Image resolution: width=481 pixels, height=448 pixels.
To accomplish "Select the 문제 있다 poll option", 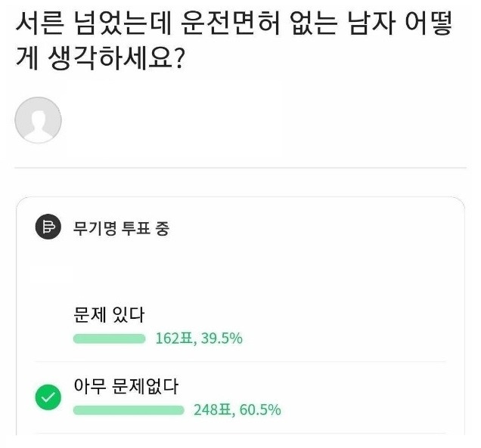I will [109, 315].
